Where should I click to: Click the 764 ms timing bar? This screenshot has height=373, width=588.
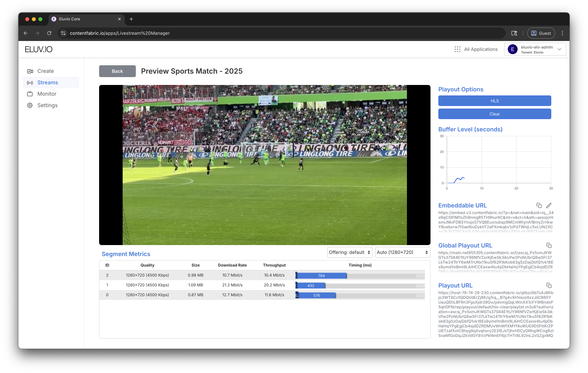pyautogui.click(x=321, y=276)
